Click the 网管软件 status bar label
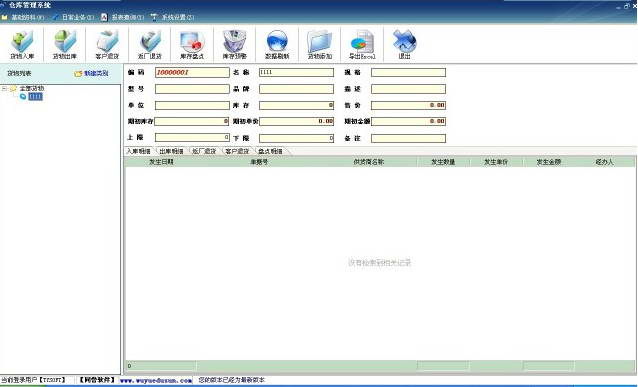 (x=97, y=380)
